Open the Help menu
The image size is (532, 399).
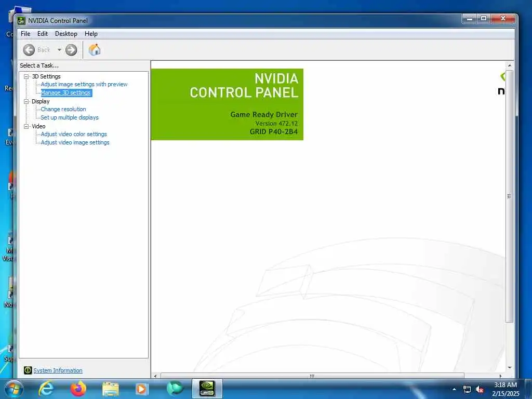tap(91, 34)
